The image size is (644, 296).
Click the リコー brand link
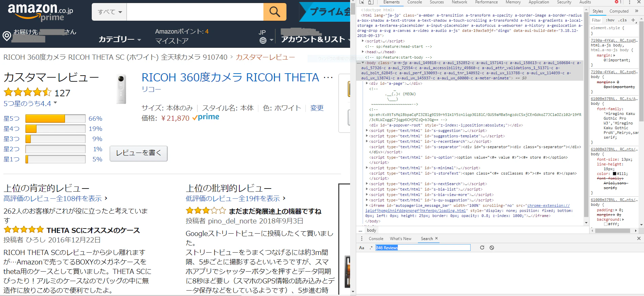pos(151,89)
